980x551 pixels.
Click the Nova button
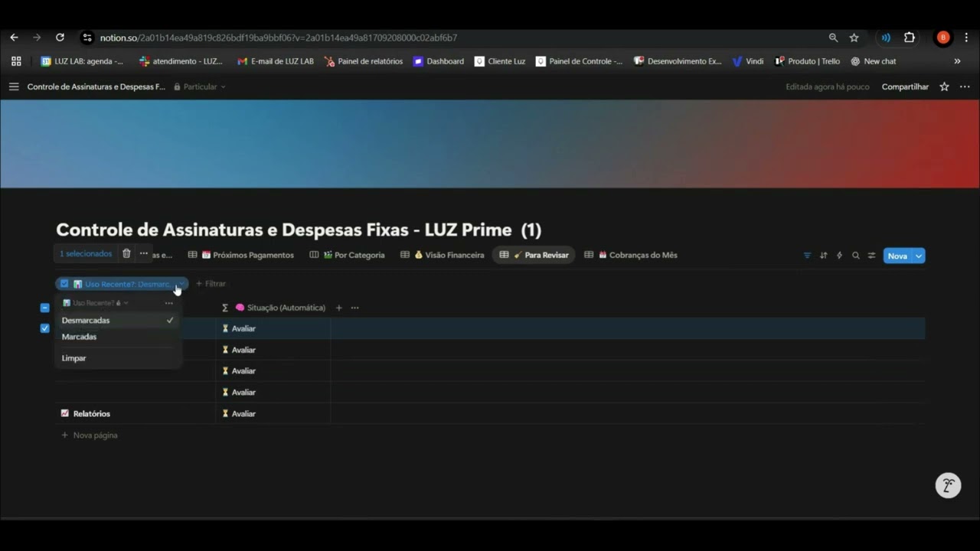897,256
